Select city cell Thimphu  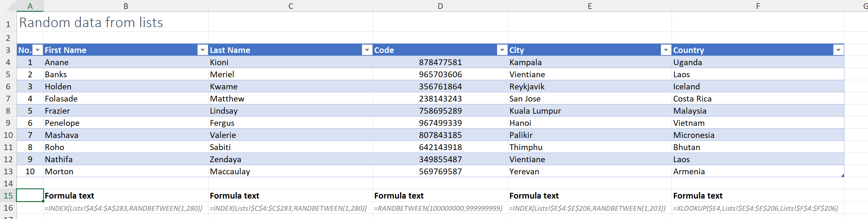(x=590, y=147)
